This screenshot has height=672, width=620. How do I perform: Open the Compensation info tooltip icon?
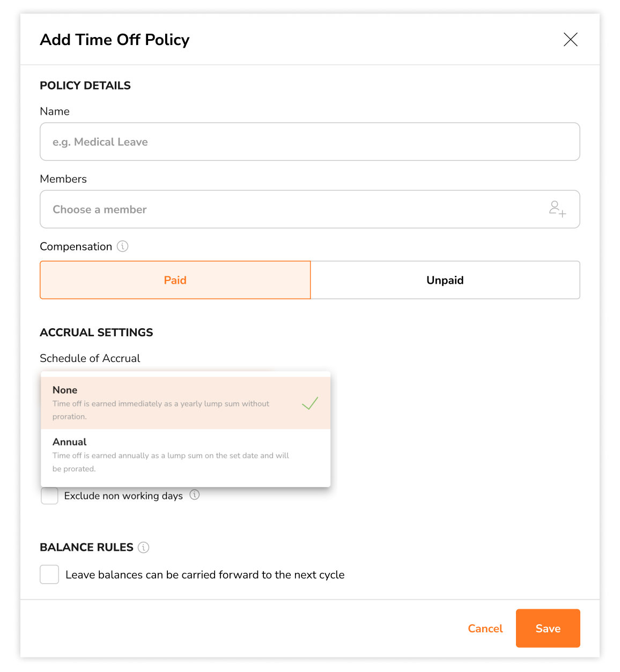point(123,247)
